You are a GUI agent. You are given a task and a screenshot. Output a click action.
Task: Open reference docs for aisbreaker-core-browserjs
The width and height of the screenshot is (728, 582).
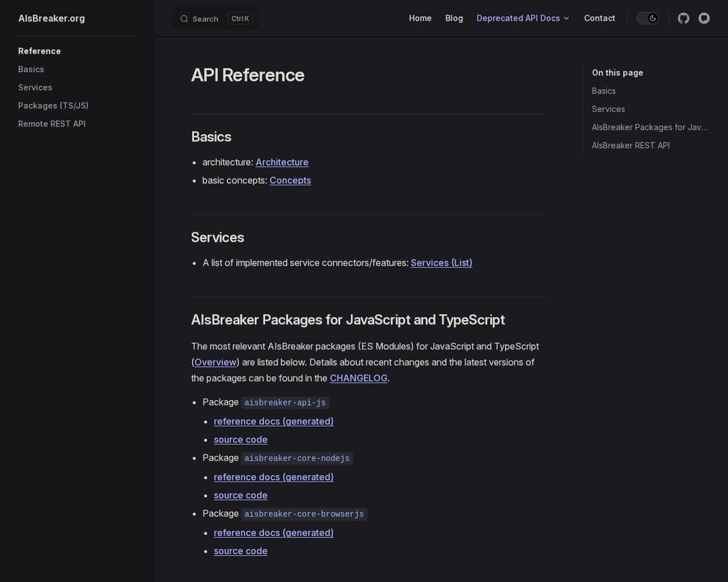[x=274, y=533]
